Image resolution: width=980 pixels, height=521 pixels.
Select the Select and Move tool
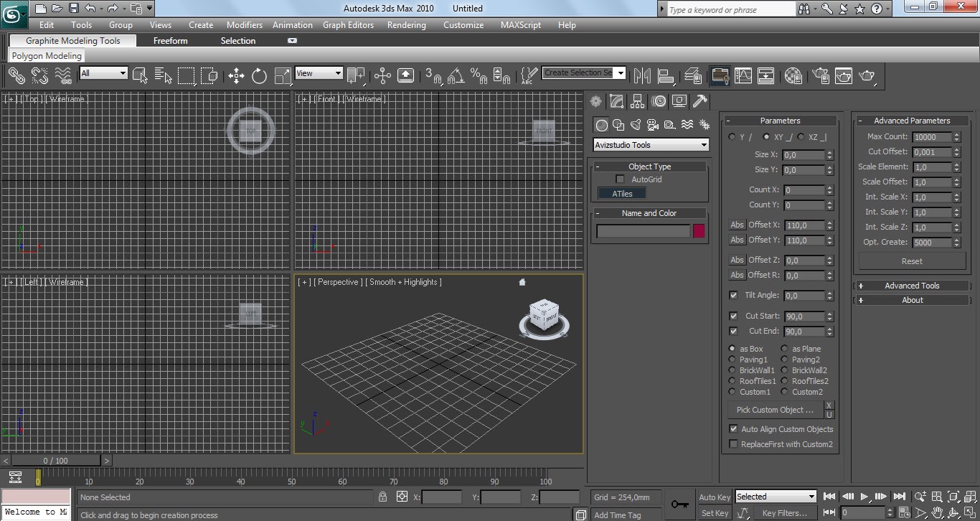tap(235, 75)
